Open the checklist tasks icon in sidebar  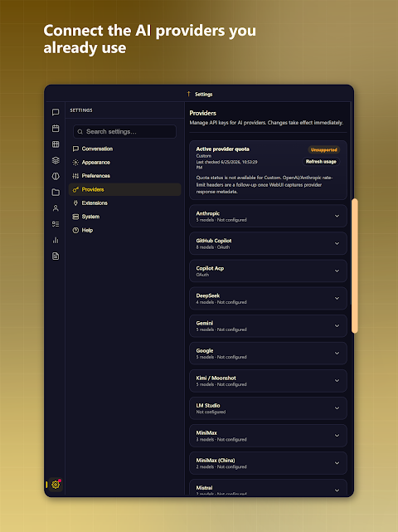[56, 224]
